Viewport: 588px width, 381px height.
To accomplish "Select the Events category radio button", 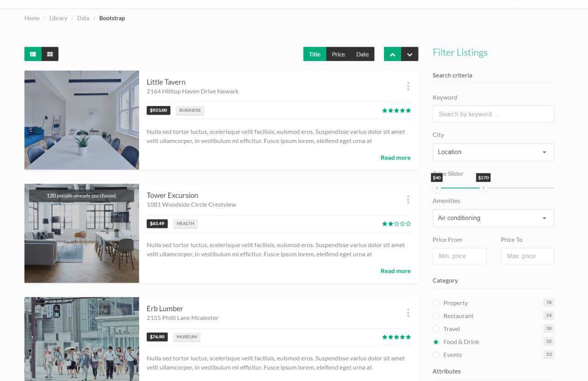I will (x=436, y=355).
